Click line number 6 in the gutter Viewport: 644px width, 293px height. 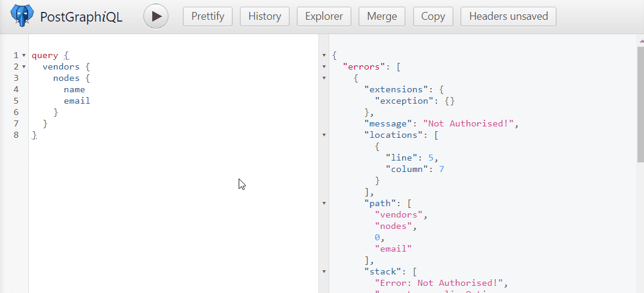(x=16, y=112)
